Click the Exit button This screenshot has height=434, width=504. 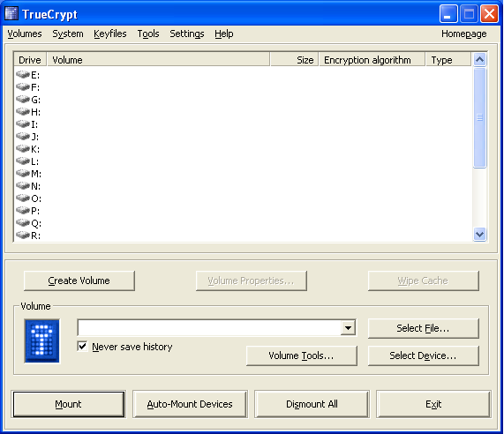coord(433,404)
